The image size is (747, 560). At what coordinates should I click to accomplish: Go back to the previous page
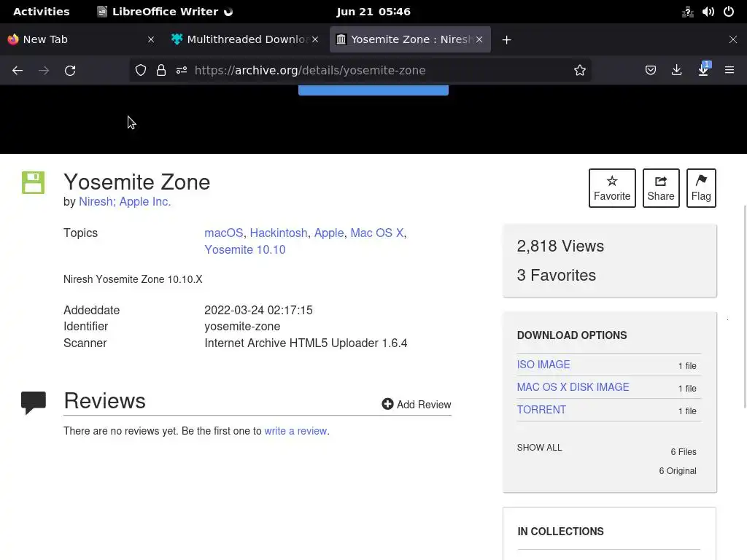point(18,71)
